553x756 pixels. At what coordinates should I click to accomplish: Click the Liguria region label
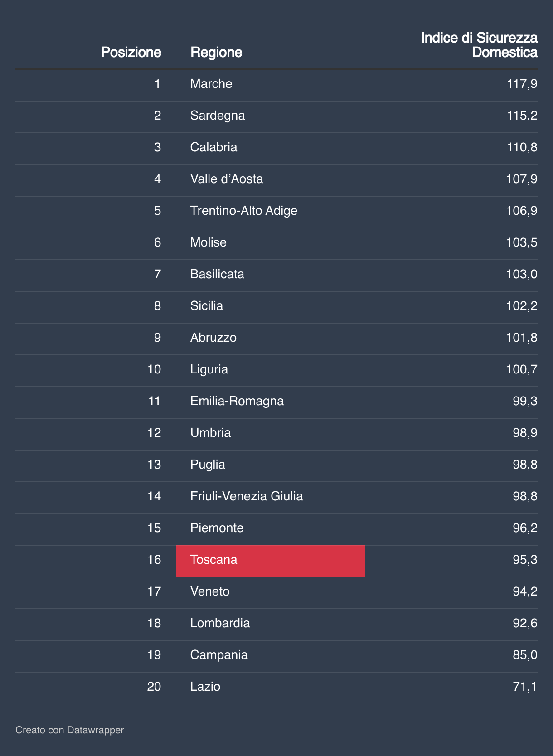tap(209, 369)
